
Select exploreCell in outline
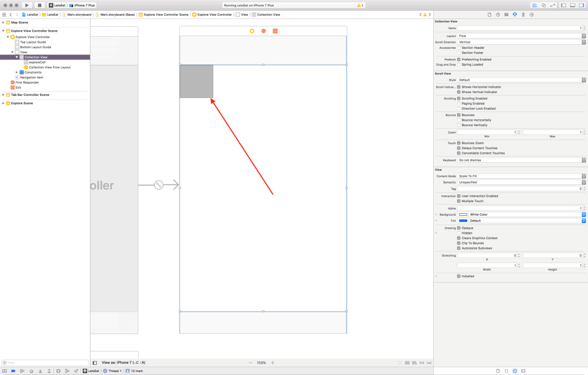(x=37, y=62)
